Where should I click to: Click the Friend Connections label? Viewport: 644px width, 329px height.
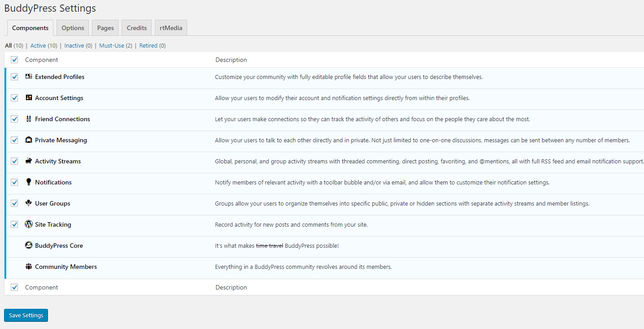tap(62, 119)
